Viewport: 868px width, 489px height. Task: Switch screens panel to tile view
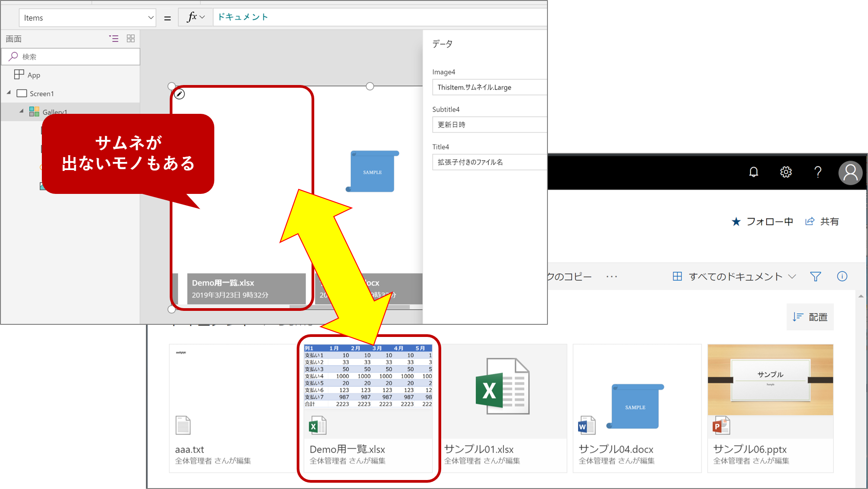[131, 39]
